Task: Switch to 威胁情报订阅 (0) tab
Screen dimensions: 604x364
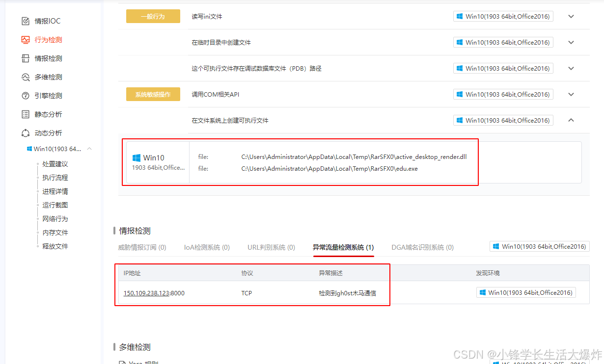Action: [x=142, y=247]
